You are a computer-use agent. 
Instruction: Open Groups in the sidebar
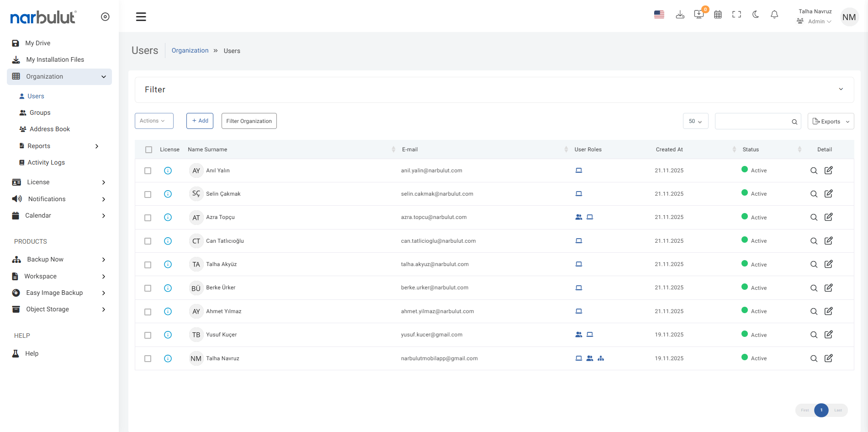pyautogui.click(x=40, y=112)
